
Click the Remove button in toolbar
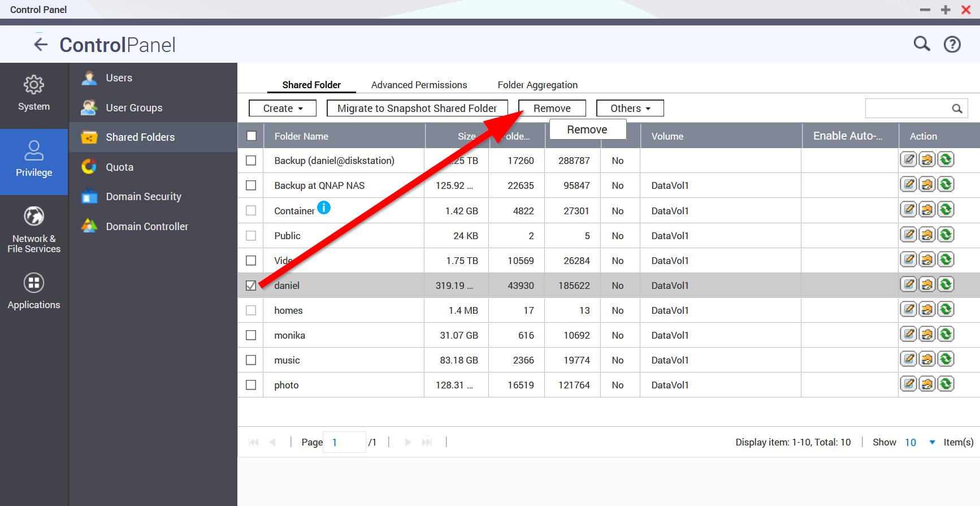point(552,109)
